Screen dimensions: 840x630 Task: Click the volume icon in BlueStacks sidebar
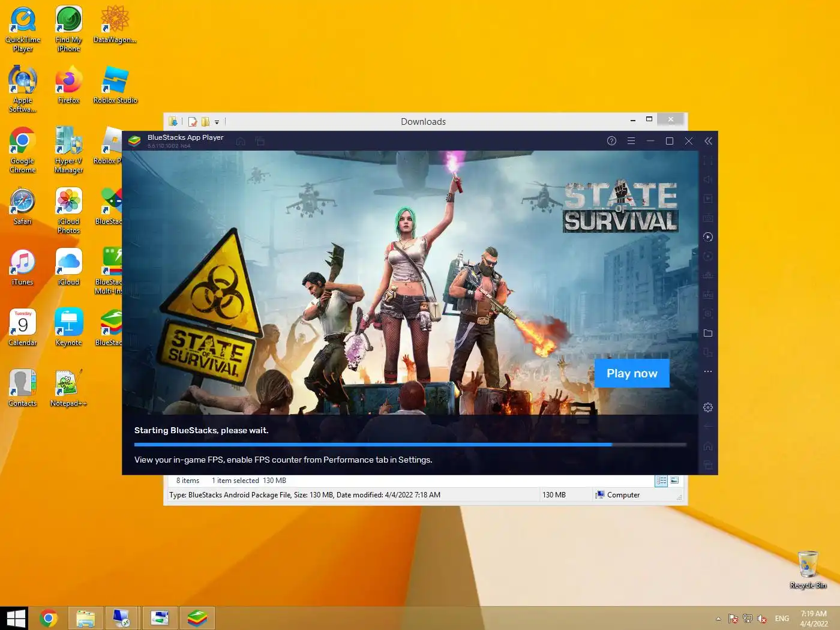[708, 179]
